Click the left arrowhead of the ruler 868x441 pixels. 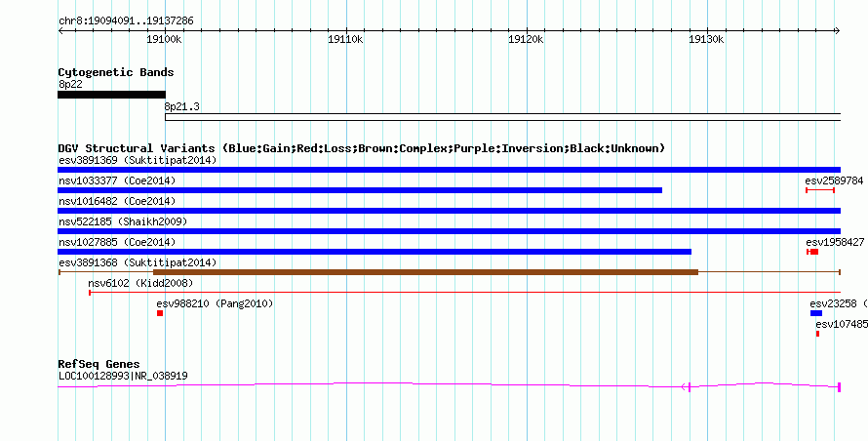click(x=60, y=31)
